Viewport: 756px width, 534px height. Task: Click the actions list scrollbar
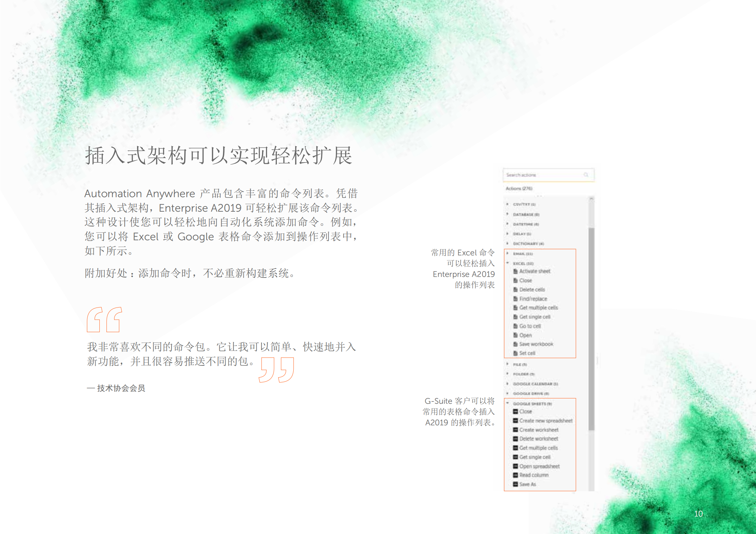pyautogui.click(x=592, y=303)
